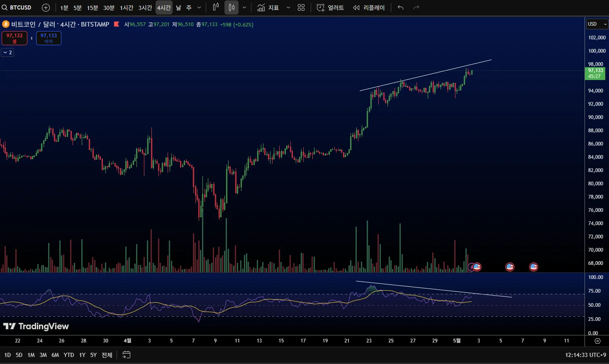Screen dimensions: 609x364
Task: Click the 4월 label on the time axis
Action: 127,341
